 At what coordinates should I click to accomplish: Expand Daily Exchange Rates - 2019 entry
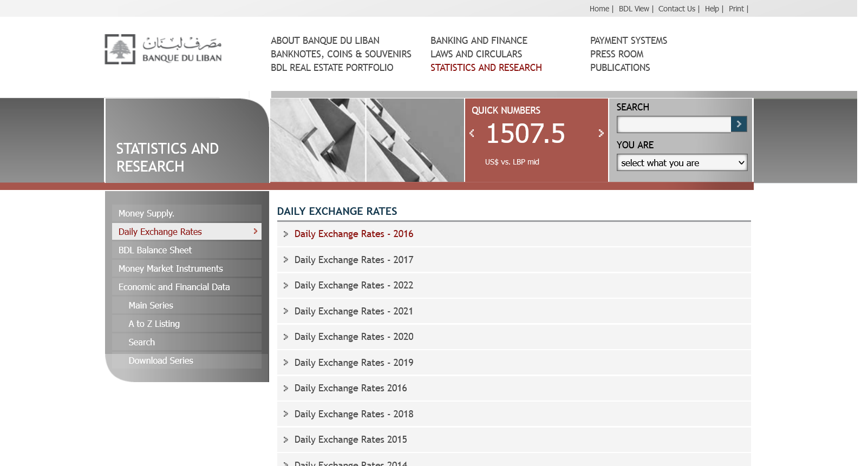point(354,363)
